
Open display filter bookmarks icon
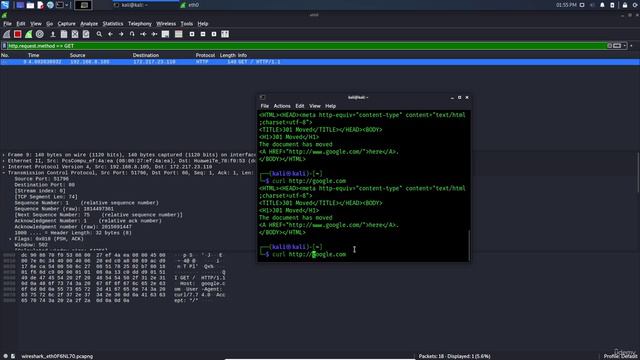[x=4, y=46]
